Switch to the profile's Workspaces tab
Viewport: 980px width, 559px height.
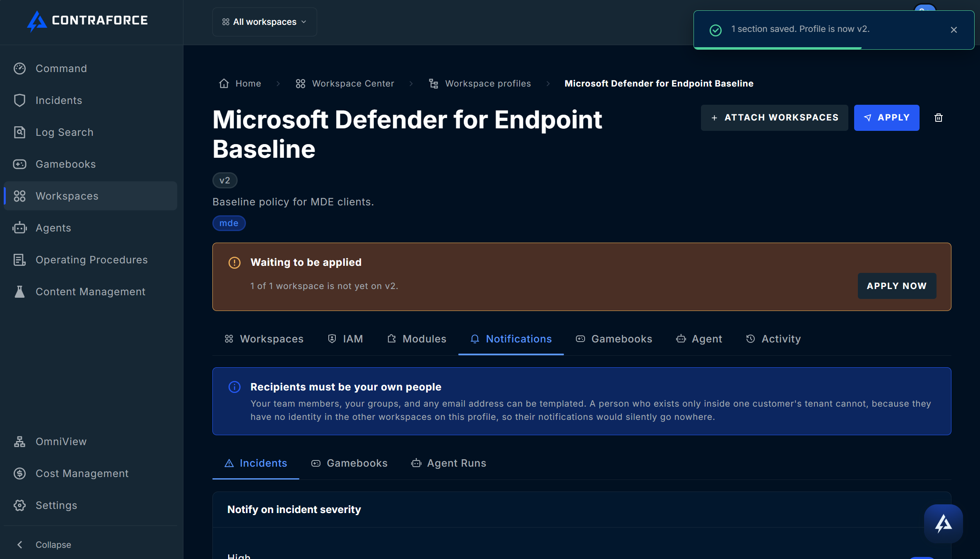pyautogui.click(x=264, y=339)
